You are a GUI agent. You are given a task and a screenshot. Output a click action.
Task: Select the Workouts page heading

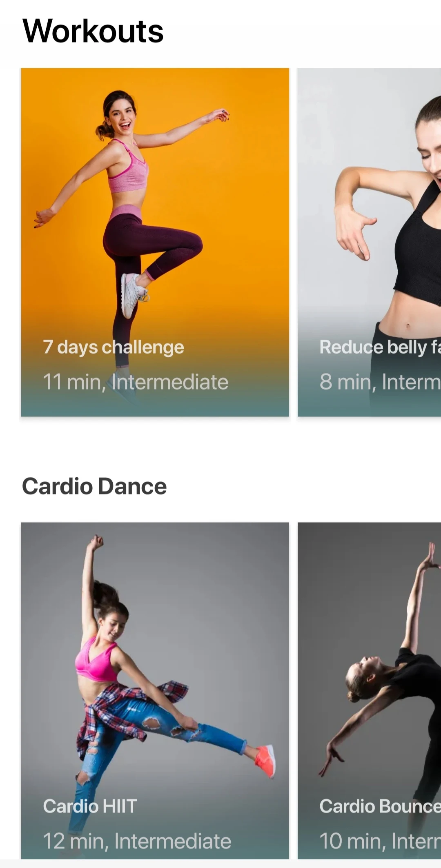pyautogui.click(x=93, y=31)
